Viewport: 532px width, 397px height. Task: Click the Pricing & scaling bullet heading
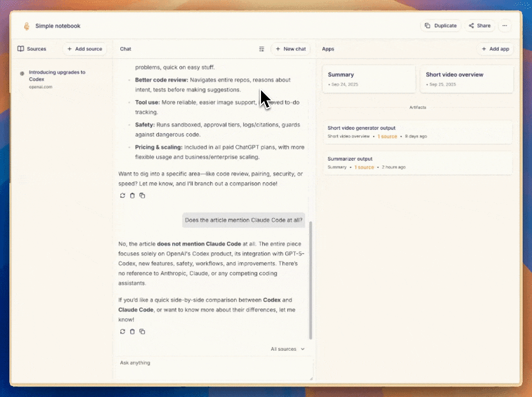159,147
